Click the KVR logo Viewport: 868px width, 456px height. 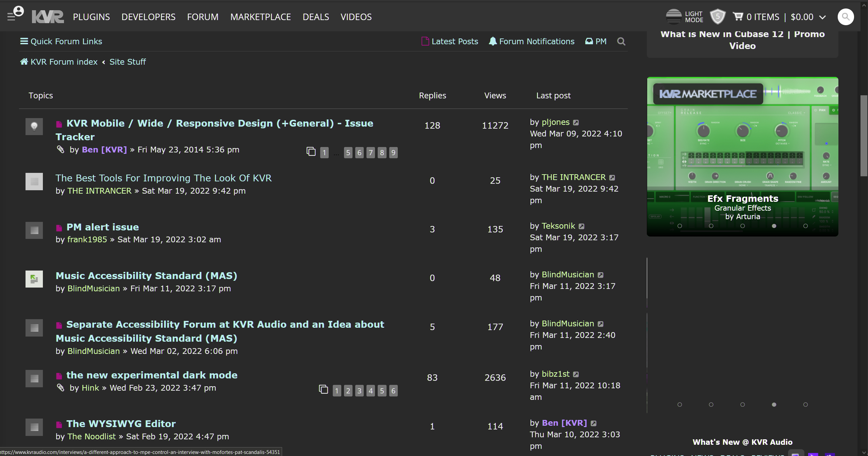coord(48,17)
